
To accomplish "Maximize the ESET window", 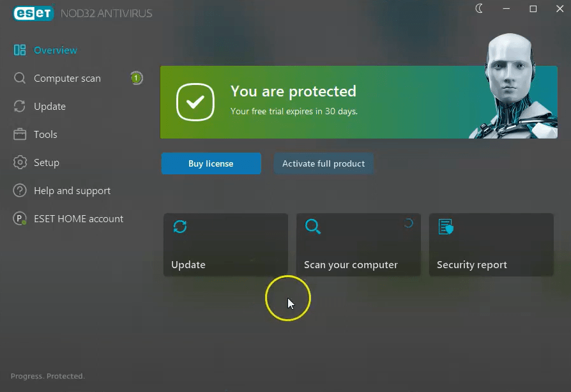I will pos(533,9).
